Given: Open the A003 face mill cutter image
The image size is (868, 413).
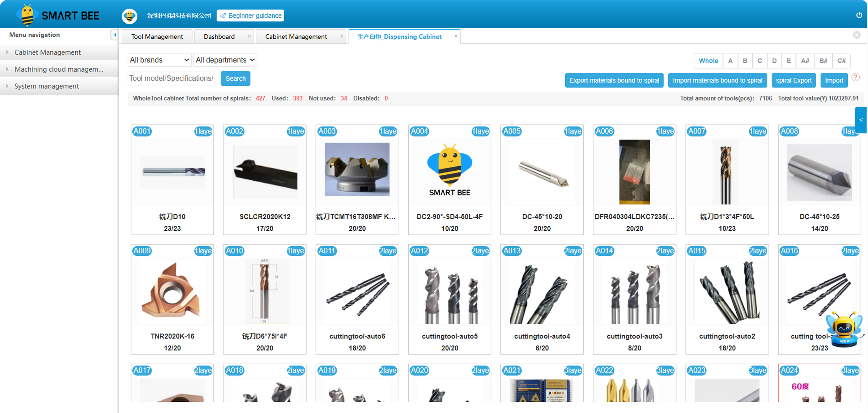Looking at the screenshot, I should click(x=357, y=169).
